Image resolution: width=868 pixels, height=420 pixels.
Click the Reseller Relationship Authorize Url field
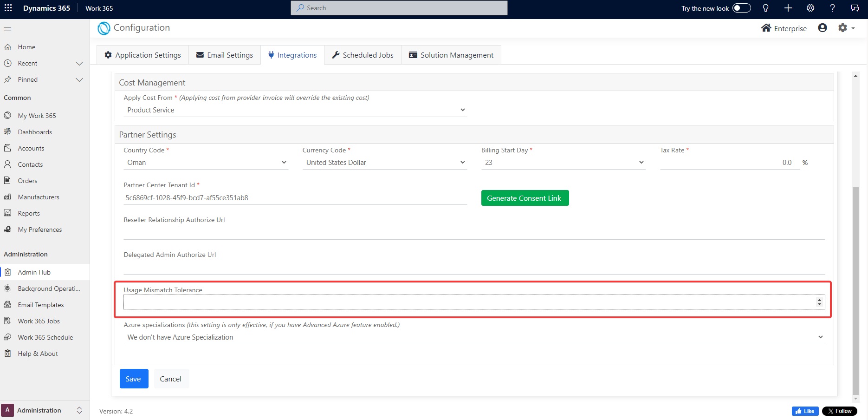[474, 233]
